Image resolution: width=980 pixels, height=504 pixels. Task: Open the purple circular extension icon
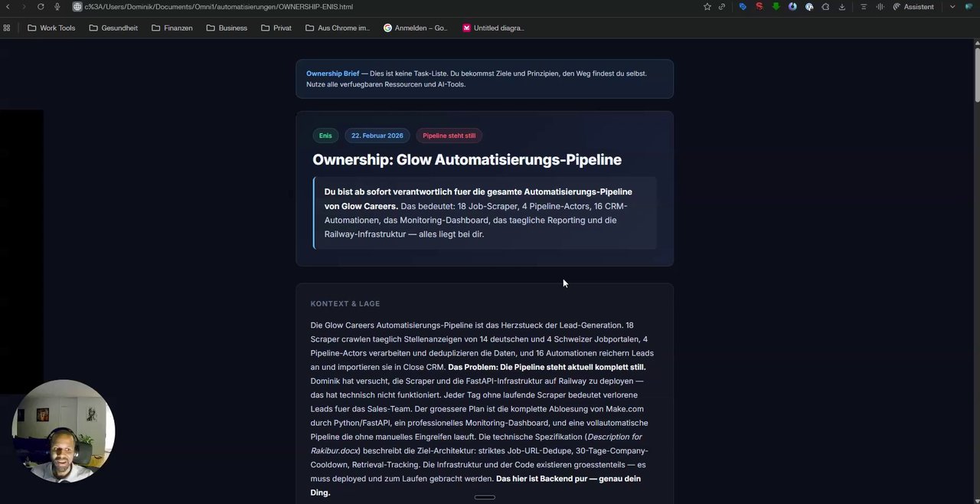(792, 7)
